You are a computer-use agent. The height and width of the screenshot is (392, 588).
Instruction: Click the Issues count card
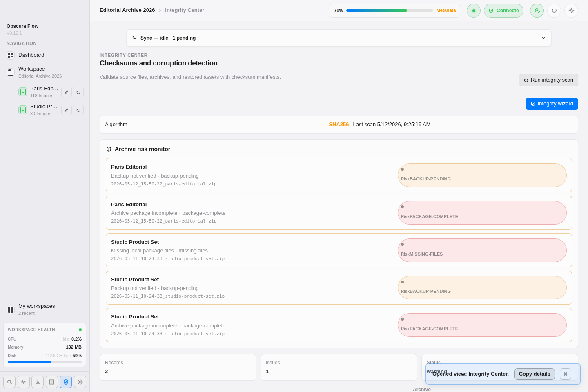pyautogui.click(x=339, y=367)
